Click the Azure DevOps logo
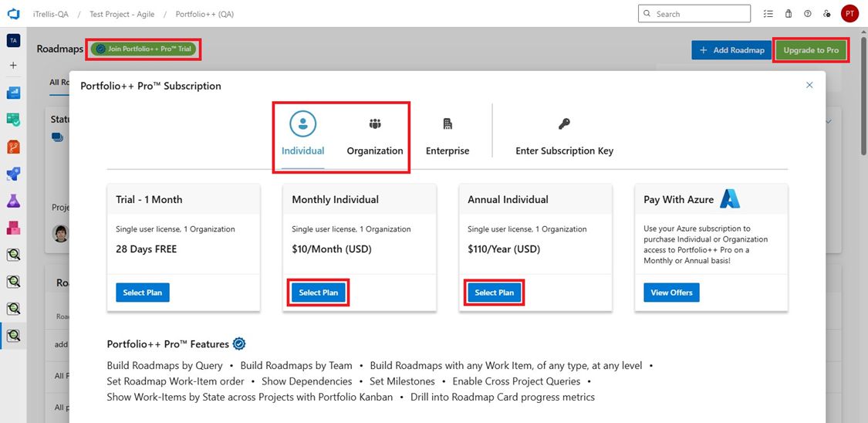The width and height of the screenshot is (868, 423). click(13, 14)
